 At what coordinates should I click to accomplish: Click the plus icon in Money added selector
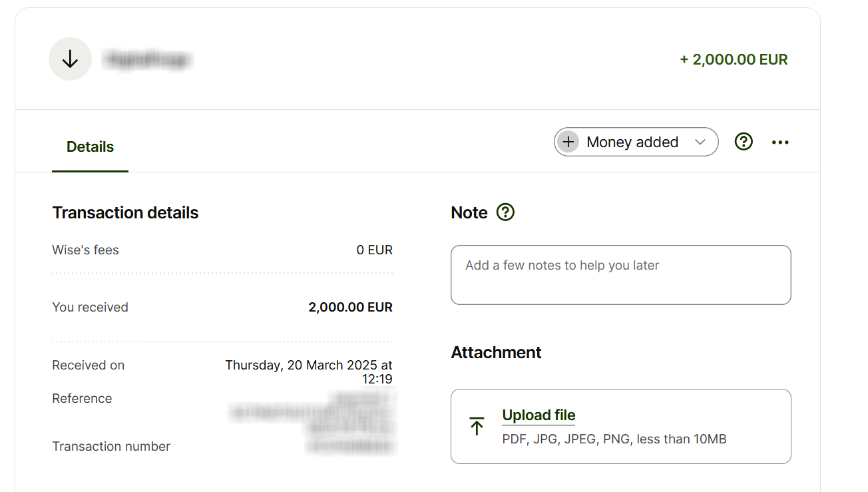tap(568, 142)
